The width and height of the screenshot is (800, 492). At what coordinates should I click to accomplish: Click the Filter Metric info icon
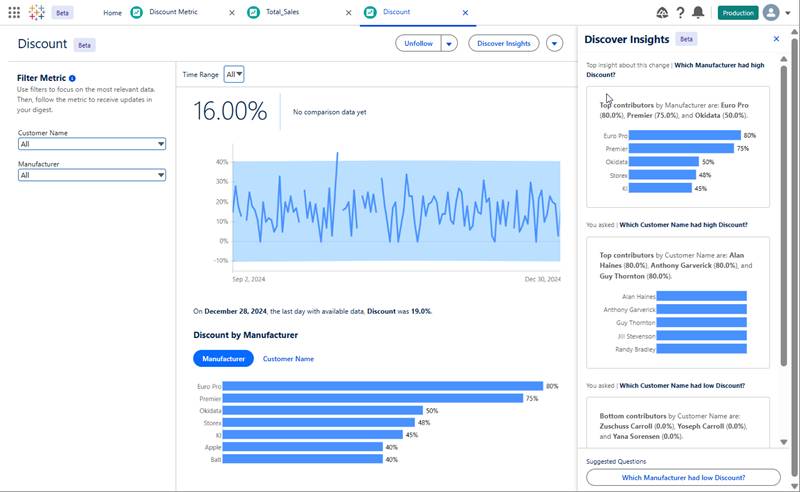(72, 78)
